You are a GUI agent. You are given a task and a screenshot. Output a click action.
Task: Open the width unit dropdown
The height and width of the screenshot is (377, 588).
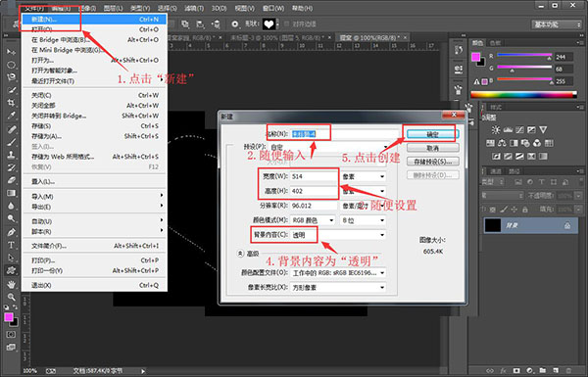click(363, 176)
